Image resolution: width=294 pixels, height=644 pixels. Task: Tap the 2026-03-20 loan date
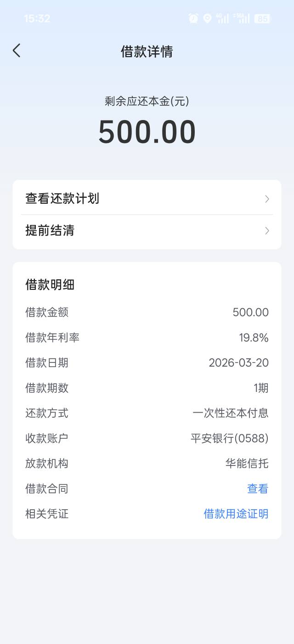tap(238, 362)
